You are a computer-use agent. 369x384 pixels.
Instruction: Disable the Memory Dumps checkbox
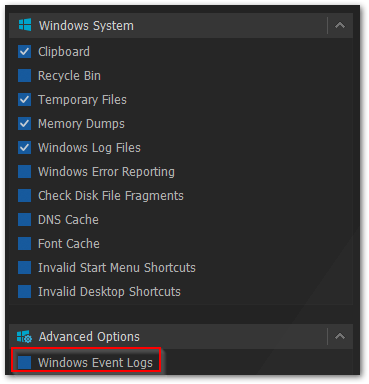click(x=24, y=124)
